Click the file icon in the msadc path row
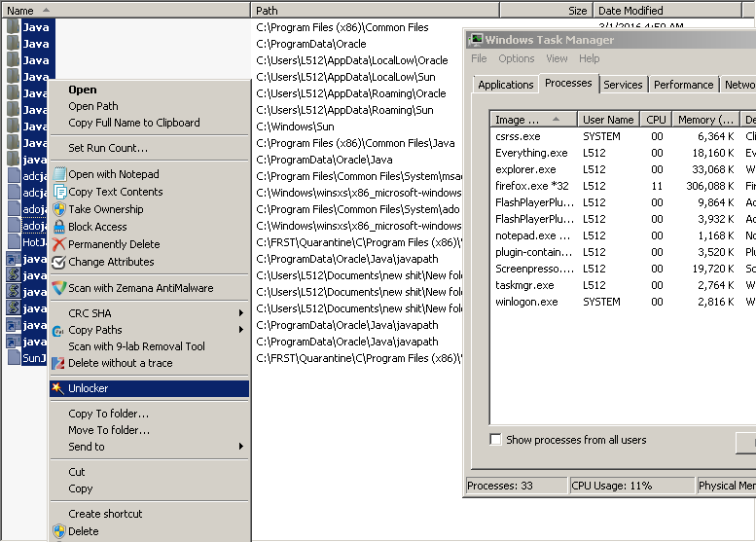The image size is (756, 542). point(15,176)
